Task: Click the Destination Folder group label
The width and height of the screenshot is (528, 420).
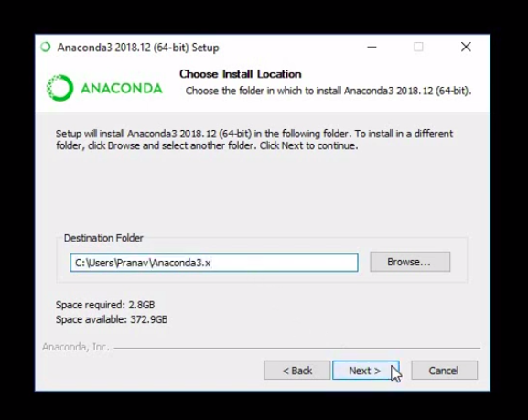Action: (x=103, y=238)
